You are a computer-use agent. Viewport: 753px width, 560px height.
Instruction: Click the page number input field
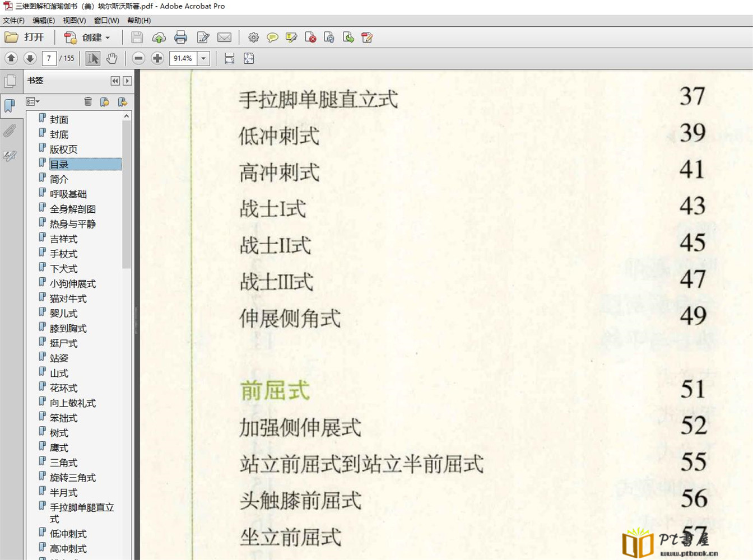(49, 58)
